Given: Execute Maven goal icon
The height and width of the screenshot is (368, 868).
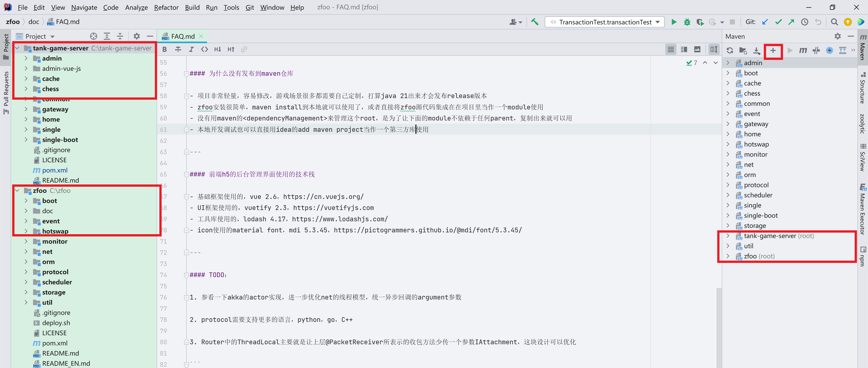Looking at the screenshot, I should (803, 51).
